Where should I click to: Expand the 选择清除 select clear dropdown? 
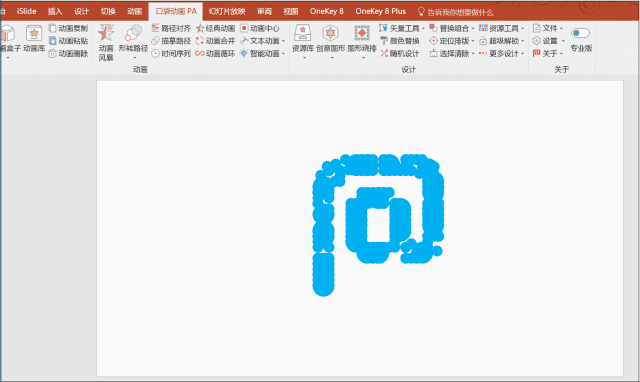coord(473,53)
